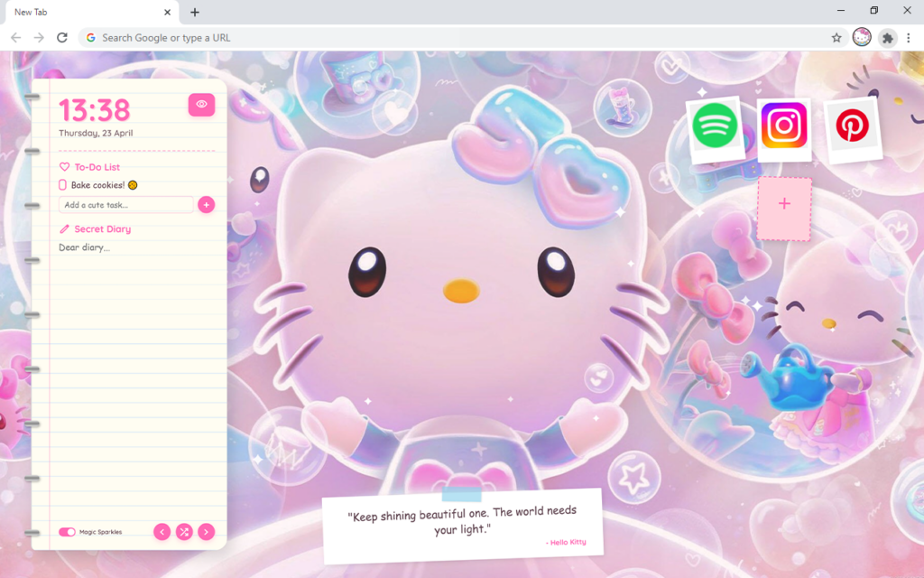Image resolution: width=924 pixels, height=578 pixels.
Task: Open the Pinterest shortcut
Action: coord(852,127)
